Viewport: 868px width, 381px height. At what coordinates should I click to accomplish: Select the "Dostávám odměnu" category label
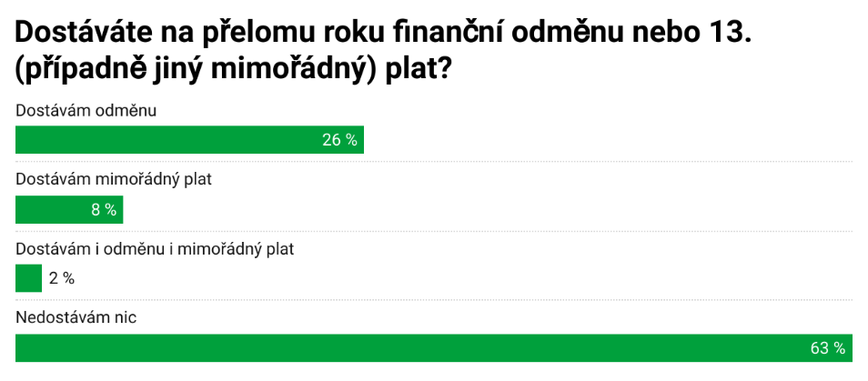tap(86, 111)
